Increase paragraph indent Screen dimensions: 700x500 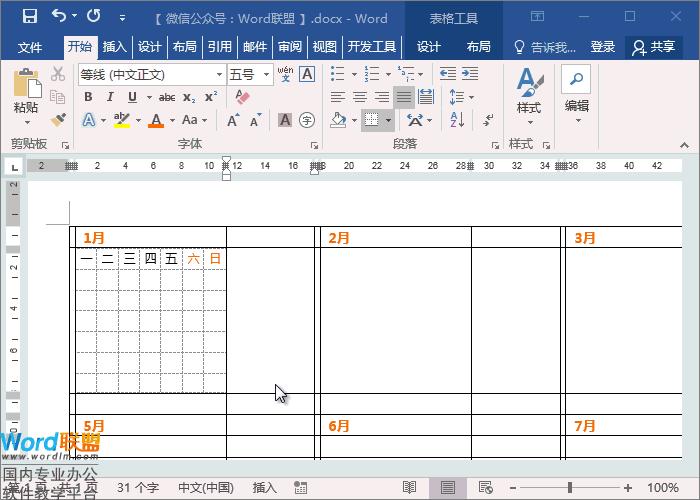pyautogui.click(x=470, y=73)
